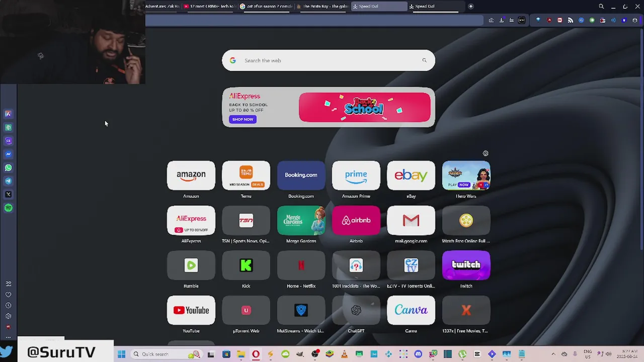Add a new browser tab
Screen dimensions: 644x362
[471, 7]
